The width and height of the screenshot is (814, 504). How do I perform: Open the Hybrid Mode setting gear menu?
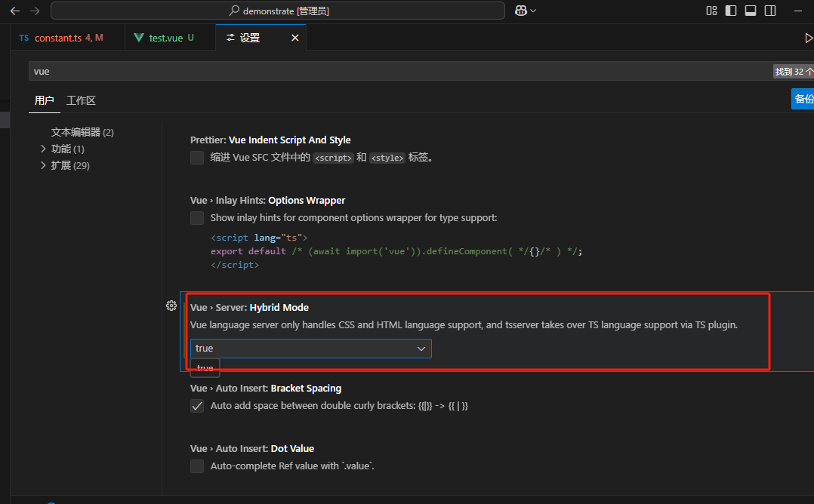[x=171, y=306]
